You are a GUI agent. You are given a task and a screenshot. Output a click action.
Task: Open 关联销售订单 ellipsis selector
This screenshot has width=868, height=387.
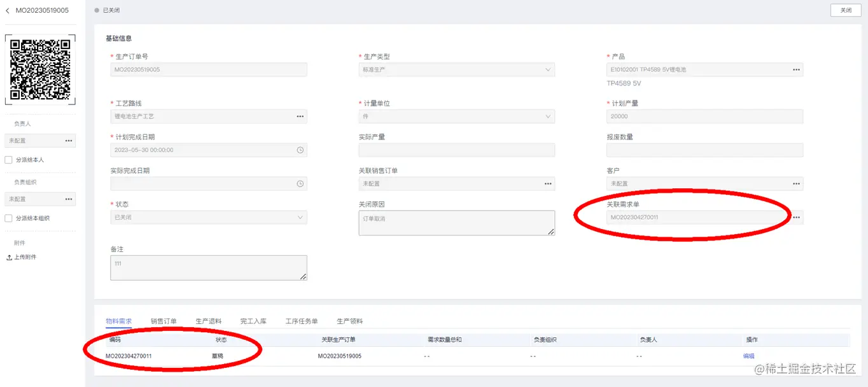548,184
